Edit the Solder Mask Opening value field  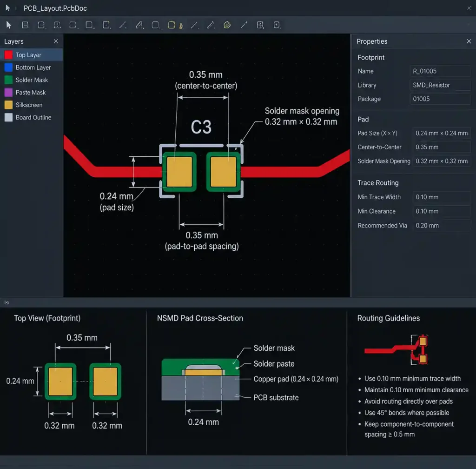pyautogui.click(x=442, y=161)
